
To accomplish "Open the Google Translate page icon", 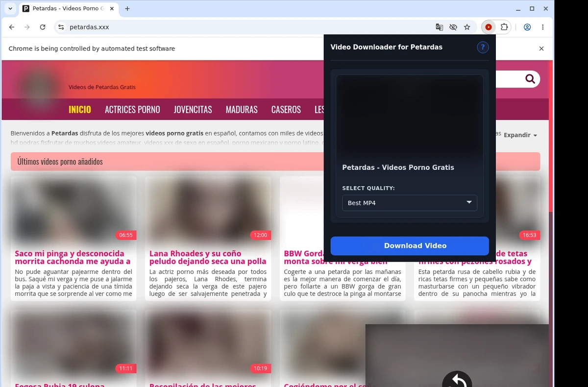I will pos(440,27).
